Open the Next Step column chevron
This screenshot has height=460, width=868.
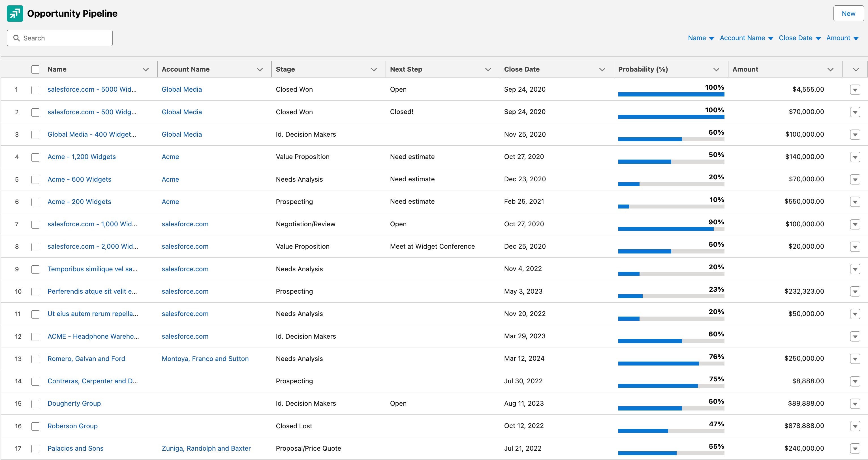click(x=488, y=69)
